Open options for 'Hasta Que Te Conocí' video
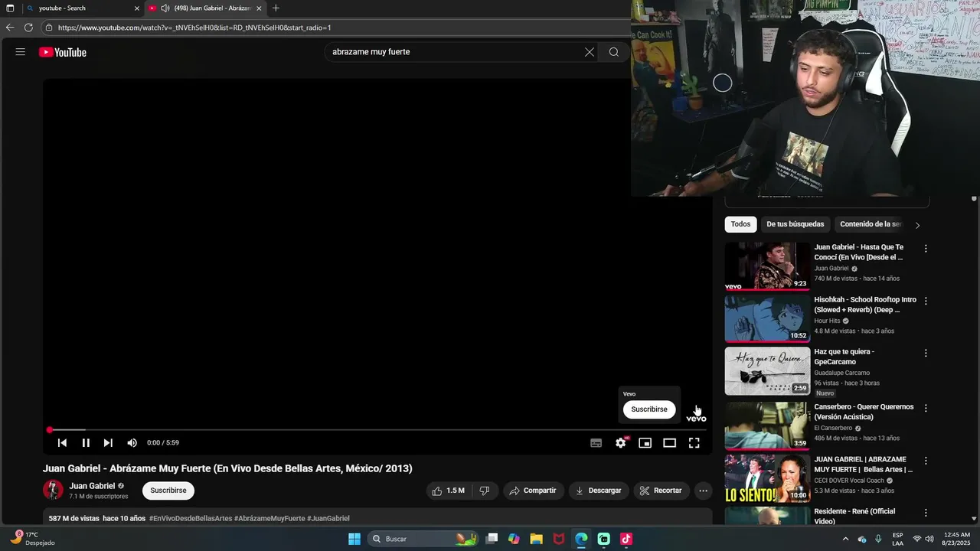Screen dimensions: 980x551 pyautogui.click(x=926, y=249)
